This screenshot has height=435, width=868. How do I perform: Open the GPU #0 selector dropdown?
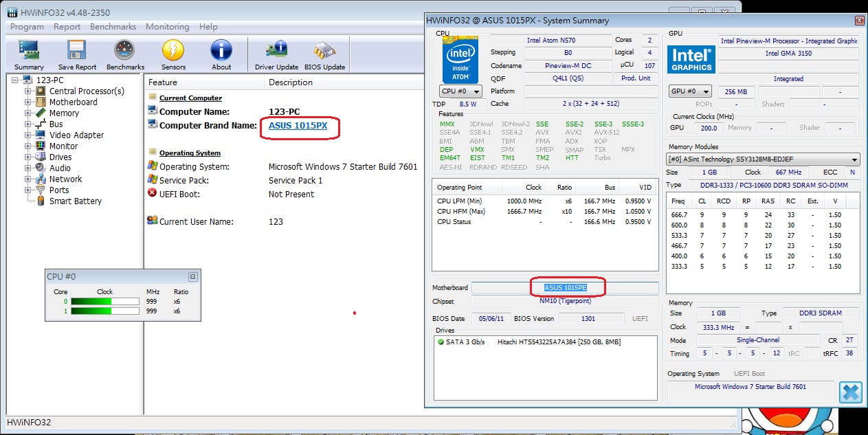pyautogui.click(x=691, y=91)
